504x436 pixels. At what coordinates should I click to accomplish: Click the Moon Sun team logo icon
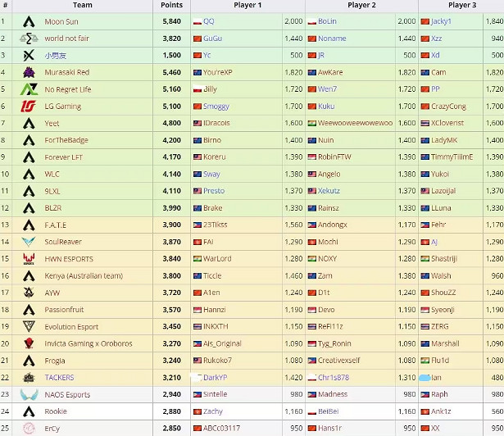[x=29, y=21]
